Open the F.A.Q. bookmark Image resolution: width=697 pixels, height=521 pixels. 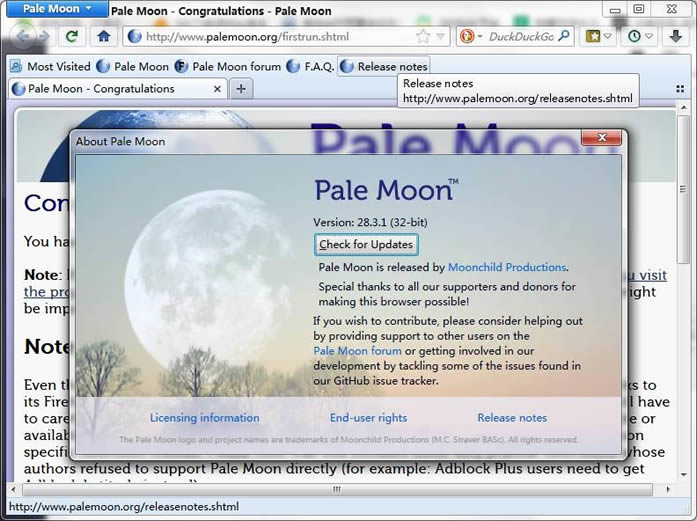click(x=310, y=67)
